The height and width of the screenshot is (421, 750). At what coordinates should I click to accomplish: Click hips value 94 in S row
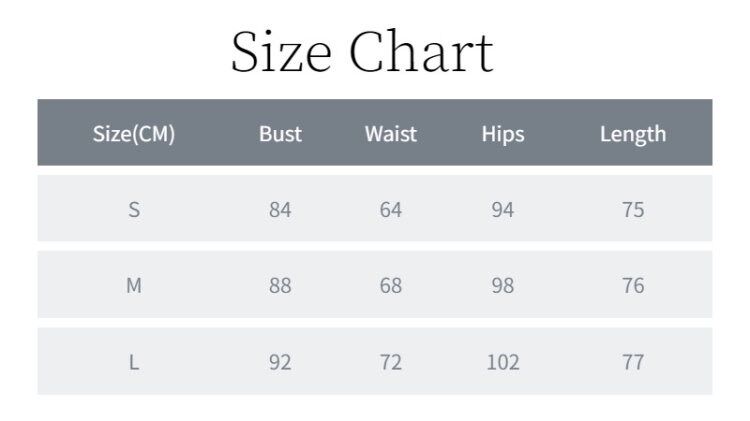click(503, 210)
